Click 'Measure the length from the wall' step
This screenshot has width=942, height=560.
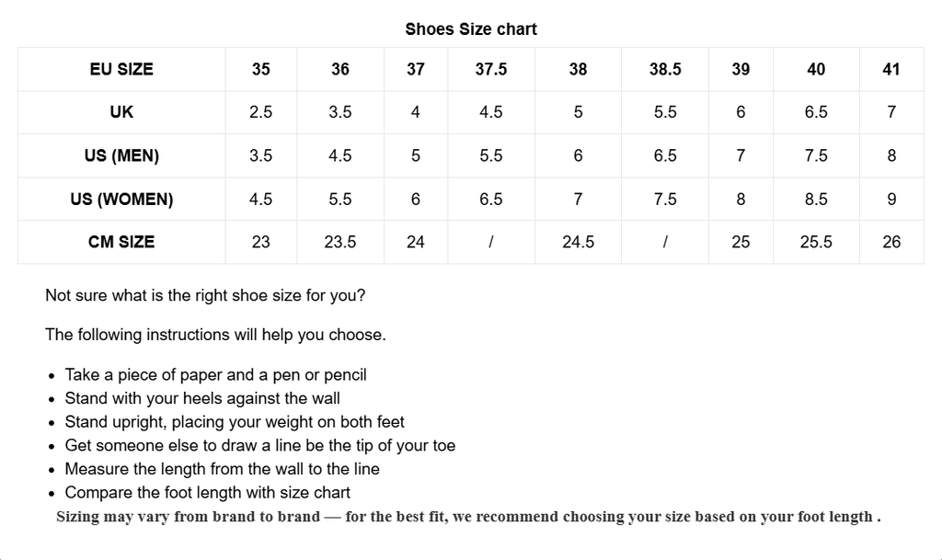[x=222, y=469]
